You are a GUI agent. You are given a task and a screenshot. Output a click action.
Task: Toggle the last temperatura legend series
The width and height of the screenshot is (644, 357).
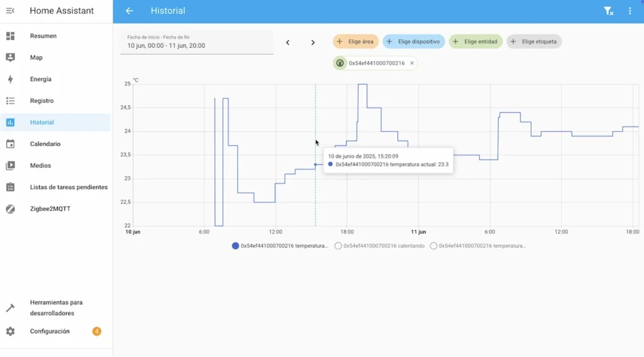tap(478, 246)
